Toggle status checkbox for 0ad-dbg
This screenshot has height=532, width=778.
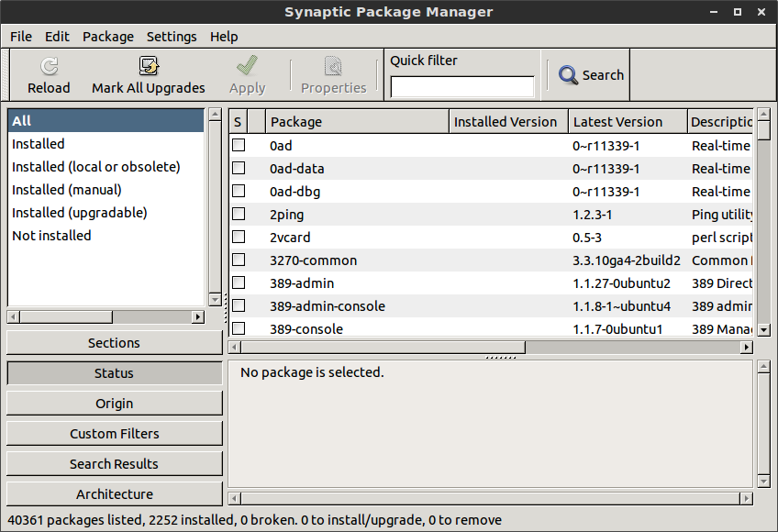tap(239, 191)
